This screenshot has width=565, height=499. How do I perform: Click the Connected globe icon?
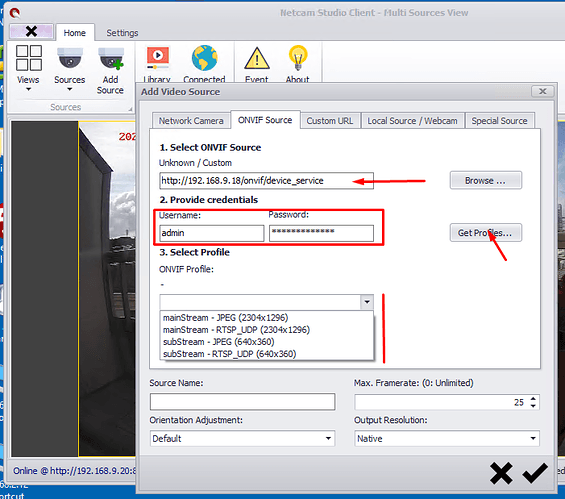(204, 58)
